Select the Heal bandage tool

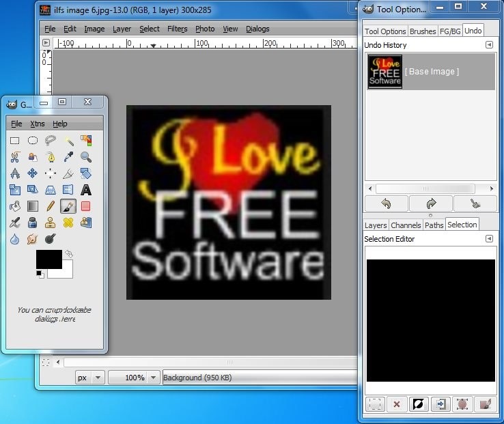click(x=68, y=223)
